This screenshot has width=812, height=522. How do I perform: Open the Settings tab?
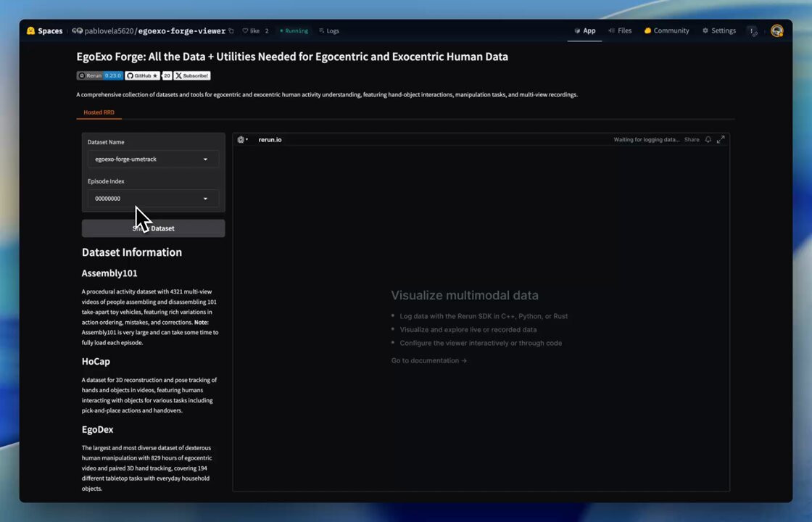click(x=718, y=31)
